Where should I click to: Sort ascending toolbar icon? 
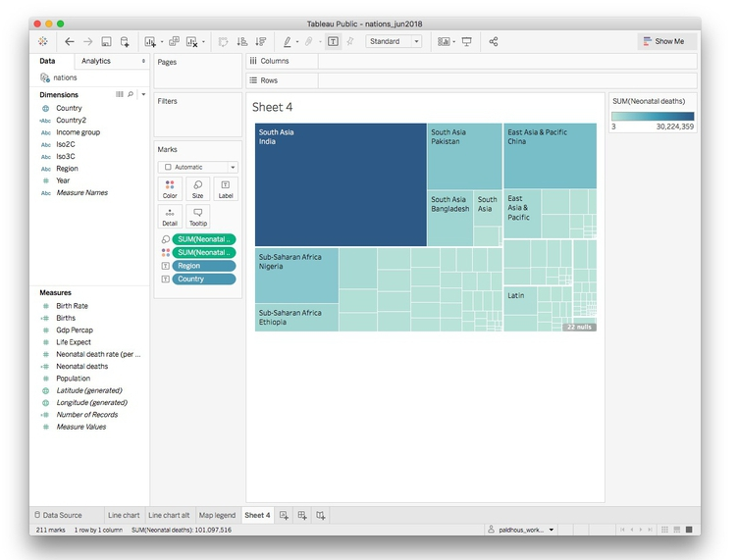[x=242, y=41]
